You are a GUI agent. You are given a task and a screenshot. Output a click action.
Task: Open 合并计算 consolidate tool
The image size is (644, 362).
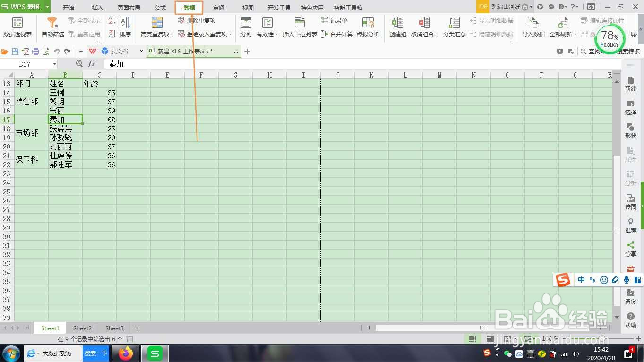[x=337, y=34]
